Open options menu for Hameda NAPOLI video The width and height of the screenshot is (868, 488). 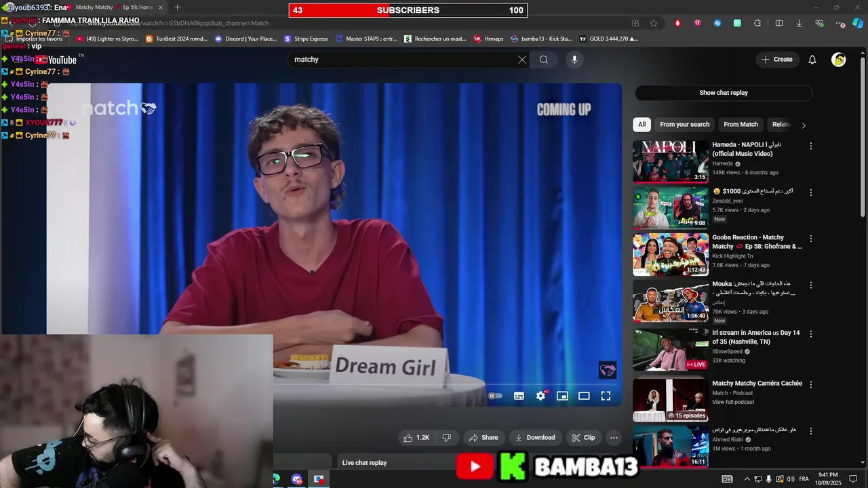810,146
